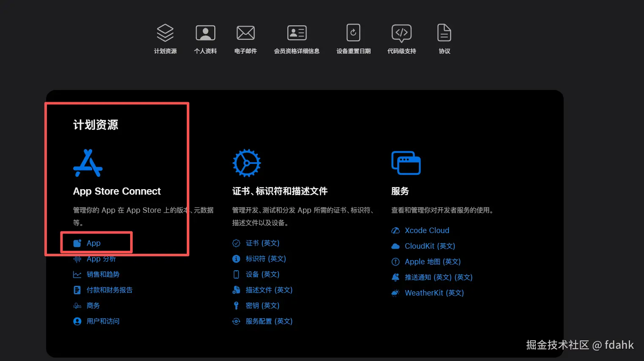The width and height of the screenshot is (644, 361).
Task: Open the WeatherKit (英文) link
Action: click(434, 293)
